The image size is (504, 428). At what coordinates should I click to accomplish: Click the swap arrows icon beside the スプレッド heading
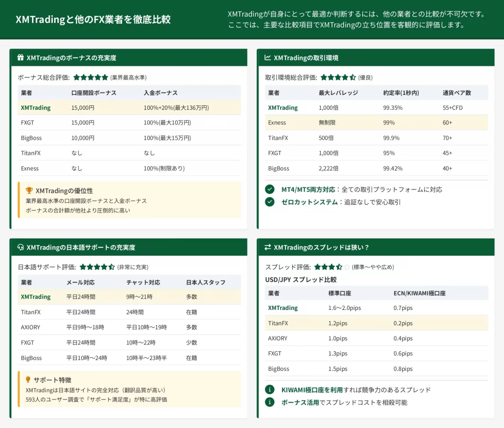pyautogui.click(x=268, y=247)
